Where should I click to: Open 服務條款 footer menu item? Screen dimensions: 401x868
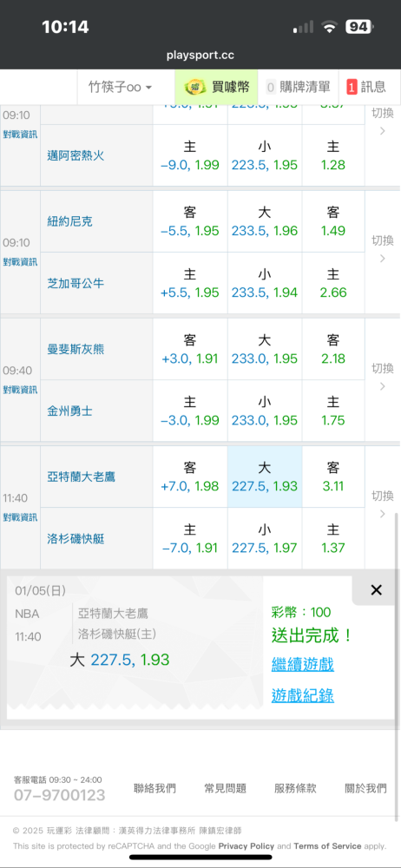(x=295, y=788)
